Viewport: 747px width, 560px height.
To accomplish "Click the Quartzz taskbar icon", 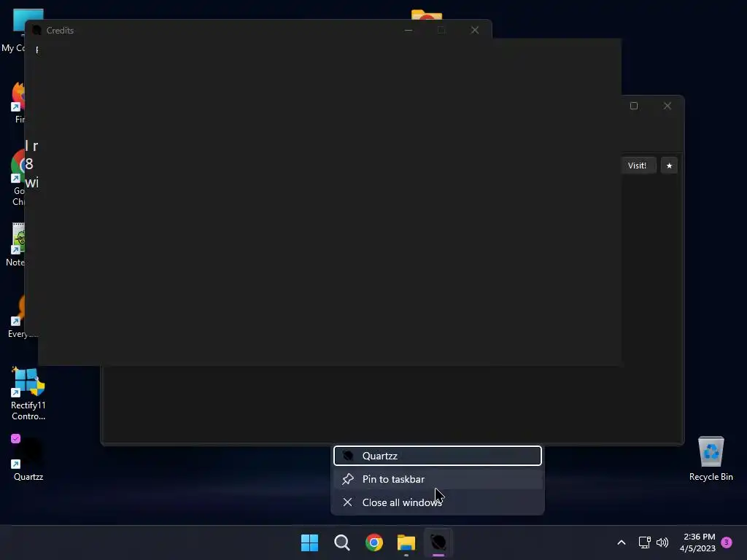I will (x=438, y=542).
